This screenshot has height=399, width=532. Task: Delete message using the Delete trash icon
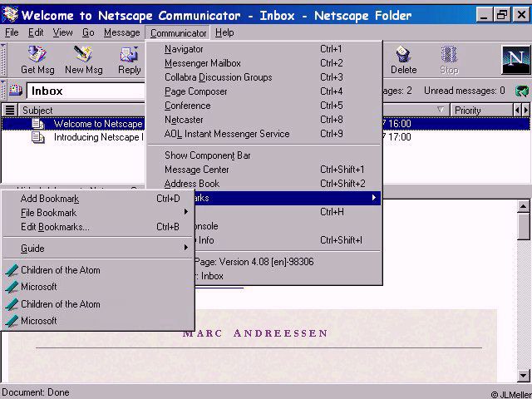[402, 54]
